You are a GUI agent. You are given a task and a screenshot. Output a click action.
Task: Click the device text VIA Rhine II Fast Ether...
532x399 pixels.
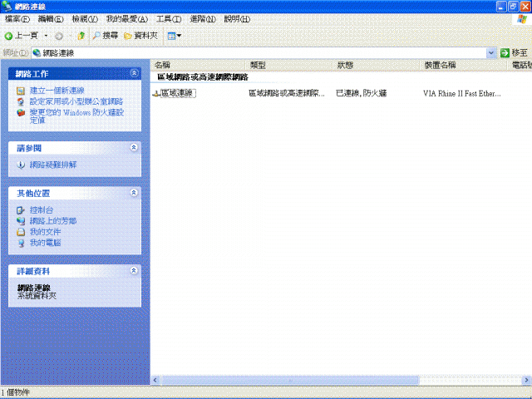pos(462,94)
